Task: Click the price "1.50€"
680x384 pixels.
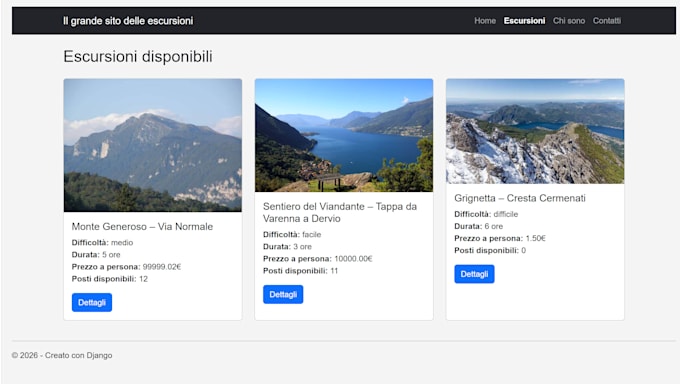Action: point(536,238)
